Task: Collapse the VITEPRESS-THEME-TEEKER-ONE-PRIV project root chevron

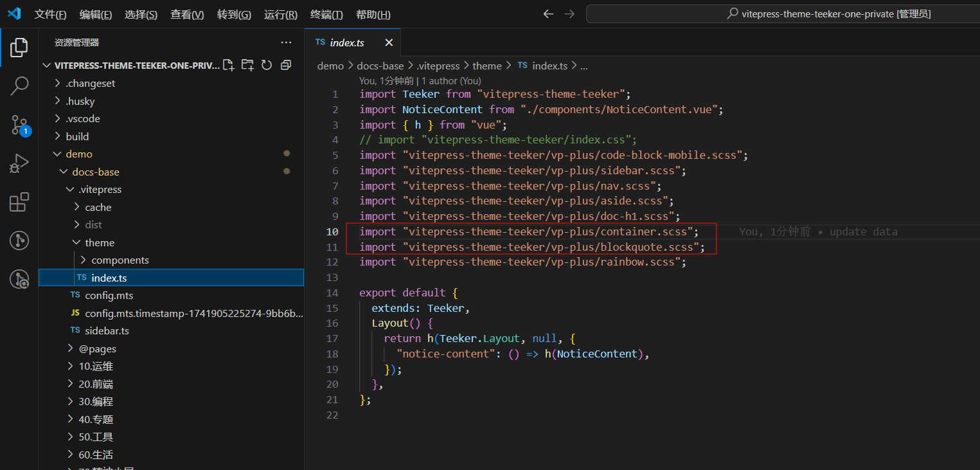Action: point(47,66)
